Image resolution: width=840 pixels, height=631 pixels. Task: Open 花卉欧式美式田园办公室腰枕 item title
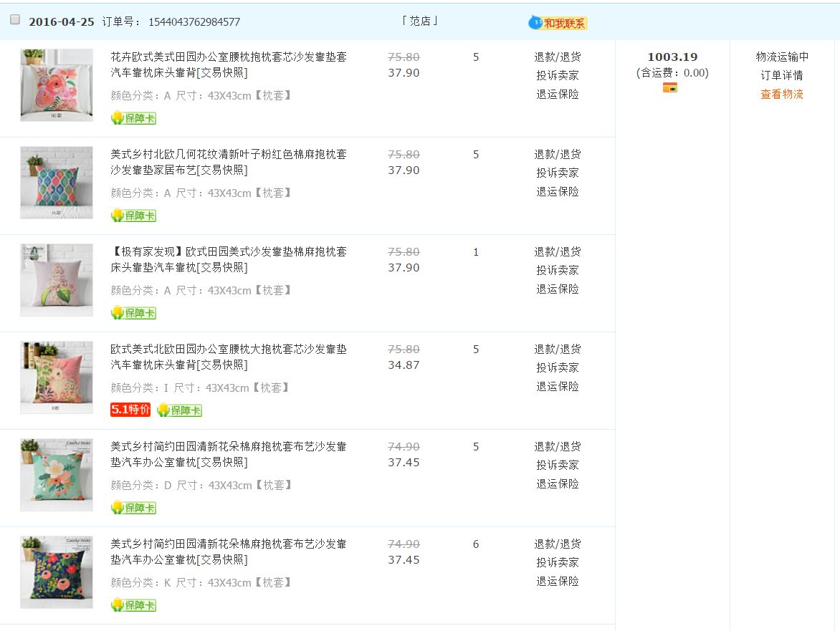[229, 64]
